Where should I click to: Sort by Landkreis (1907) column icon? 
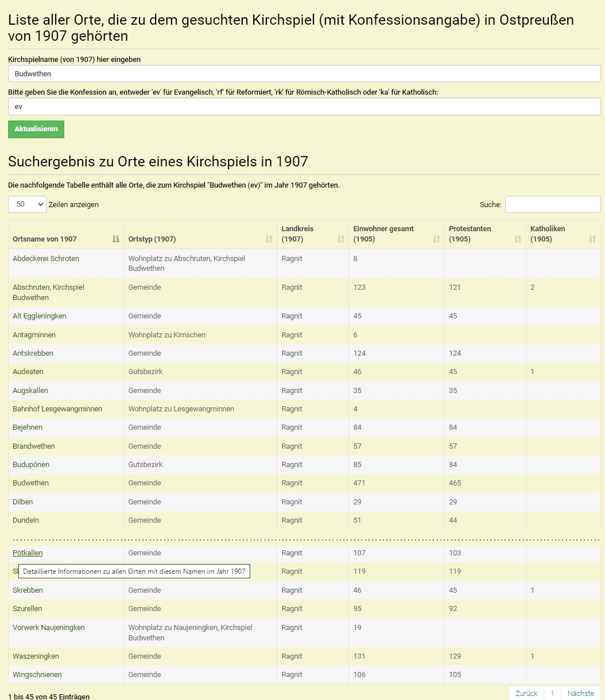click(x=341, y=239)
